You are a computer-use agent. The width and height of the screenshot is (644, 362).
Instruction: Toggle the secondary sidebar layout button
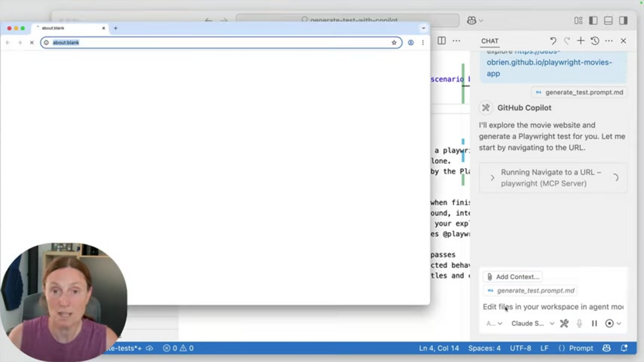tap(623, 20)
